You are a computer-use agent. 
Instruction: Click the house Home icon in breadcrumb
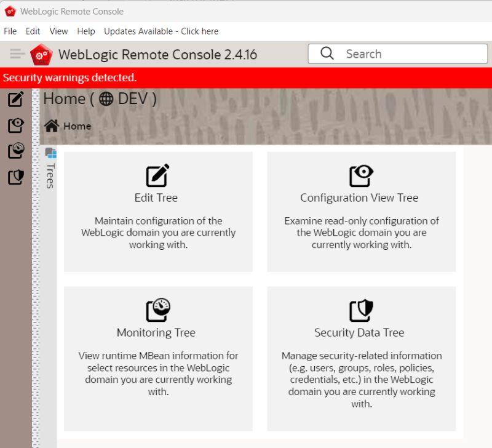pos(52,126)
